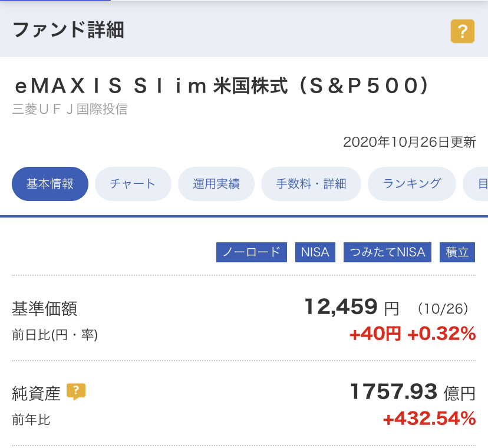Click the 三菱UFJ国際投信 company name
The image size is (488, 448).
click(70, 109)
